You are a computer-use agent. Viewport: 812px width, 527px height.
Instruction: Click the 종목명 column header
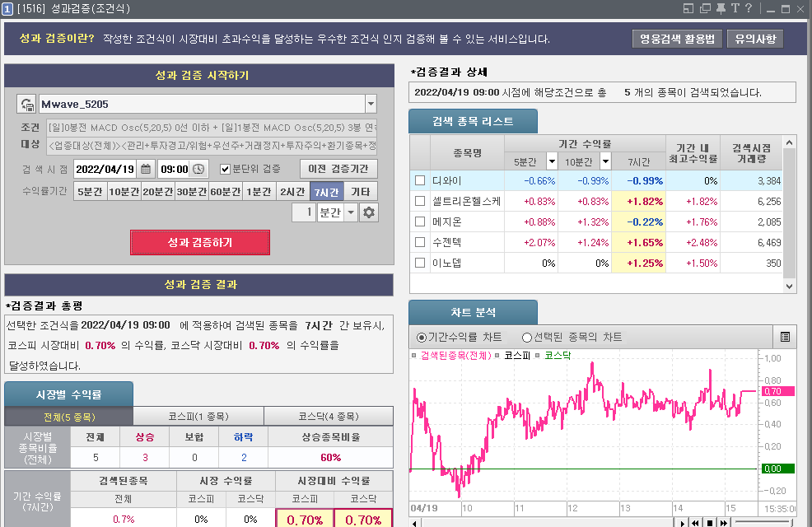pos(467,152)
